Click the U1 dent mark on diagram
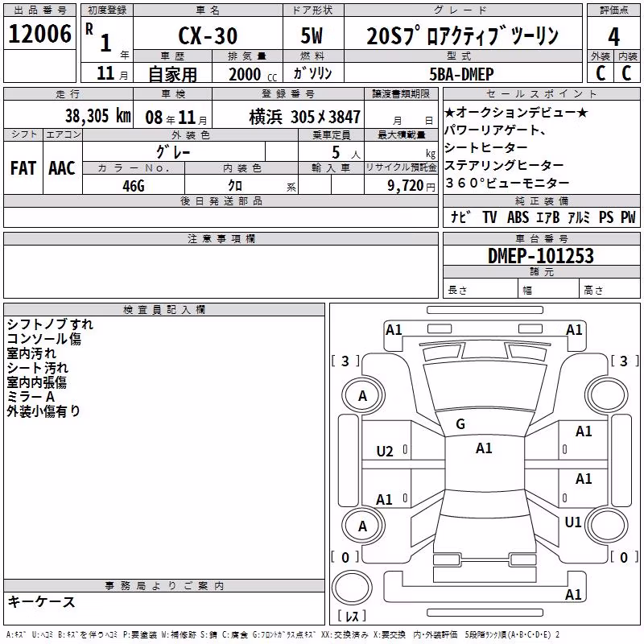The image size is (644, 644). (573, 522)
